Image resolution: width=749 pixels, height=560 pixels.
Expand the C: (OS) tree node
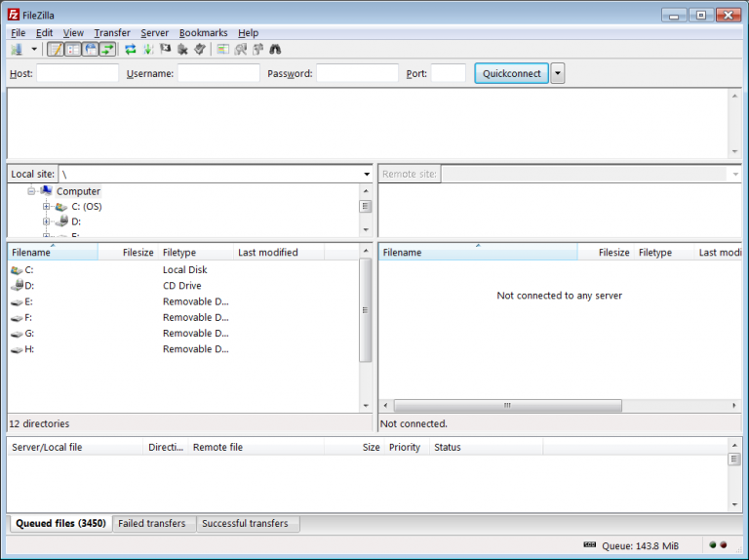pyautogui.click(x=47, y=207)
